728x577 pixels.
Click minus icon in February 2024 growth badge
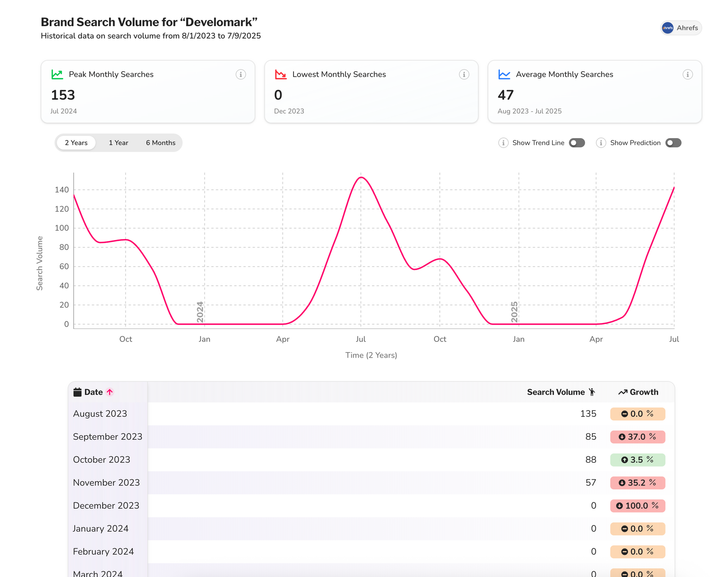624,552
